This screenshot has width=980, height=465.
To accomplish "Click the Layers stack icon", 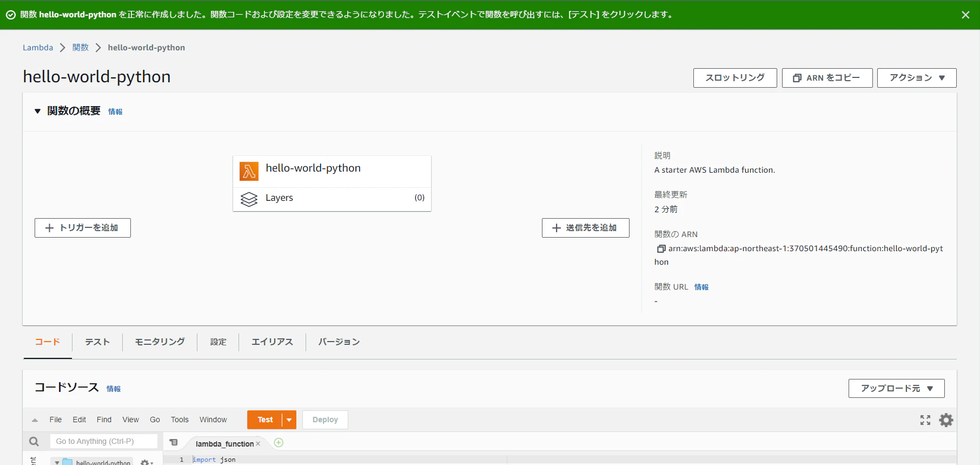I will pos(249,199).
